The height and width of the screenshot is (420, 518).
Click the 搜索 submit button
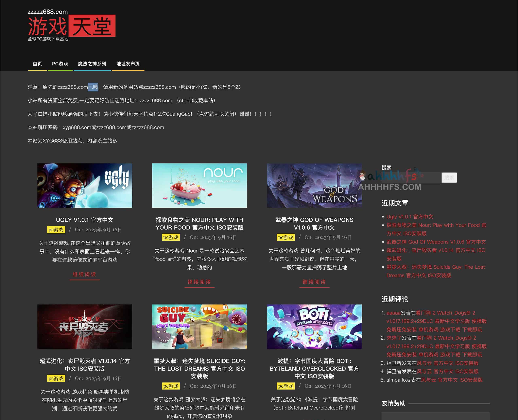click(x=449, y=178)
